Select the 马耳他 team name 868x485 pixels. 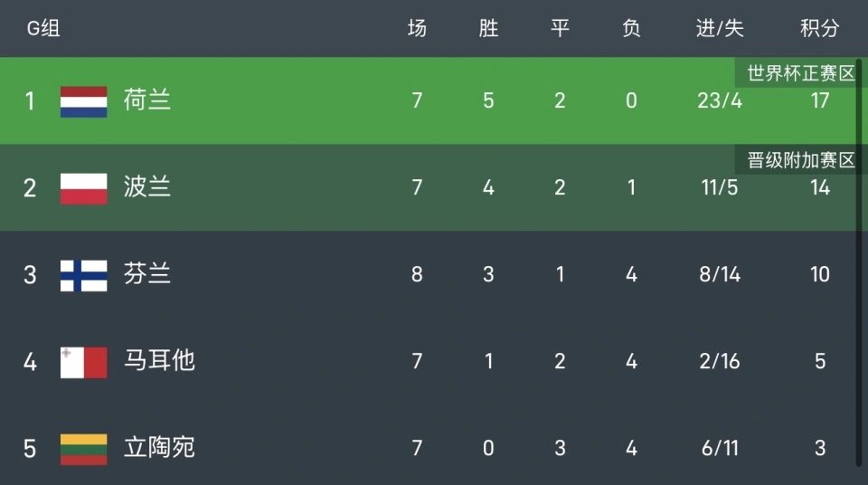tap(159, 361)
